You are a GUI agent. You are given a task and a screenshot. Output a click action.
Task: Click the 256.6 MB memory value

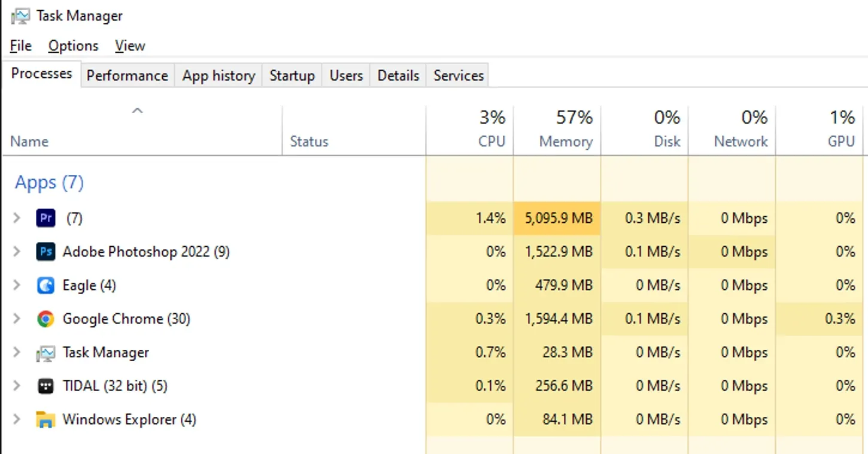[564, 386]
